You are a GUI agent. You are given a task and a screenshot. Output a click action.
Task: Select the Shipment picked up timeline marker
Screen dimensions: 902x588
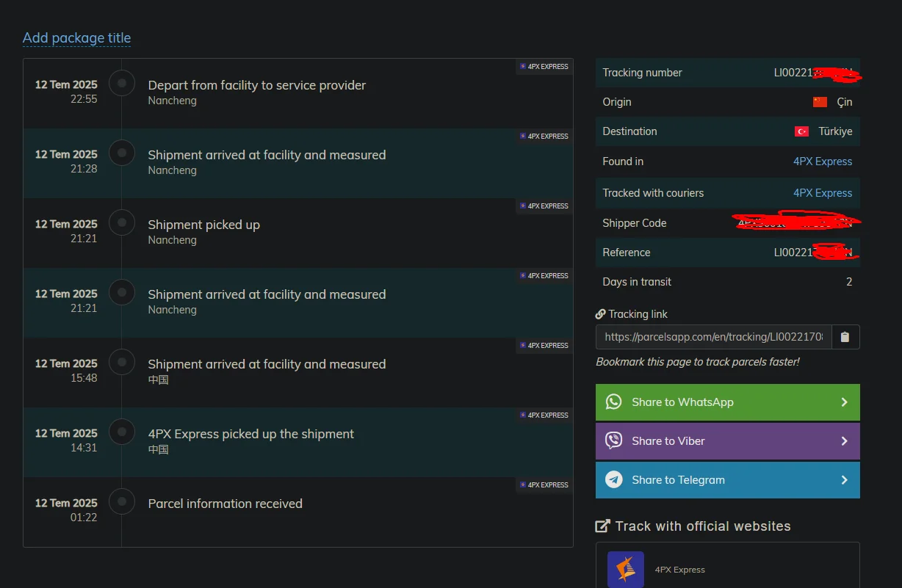(122, 222)
